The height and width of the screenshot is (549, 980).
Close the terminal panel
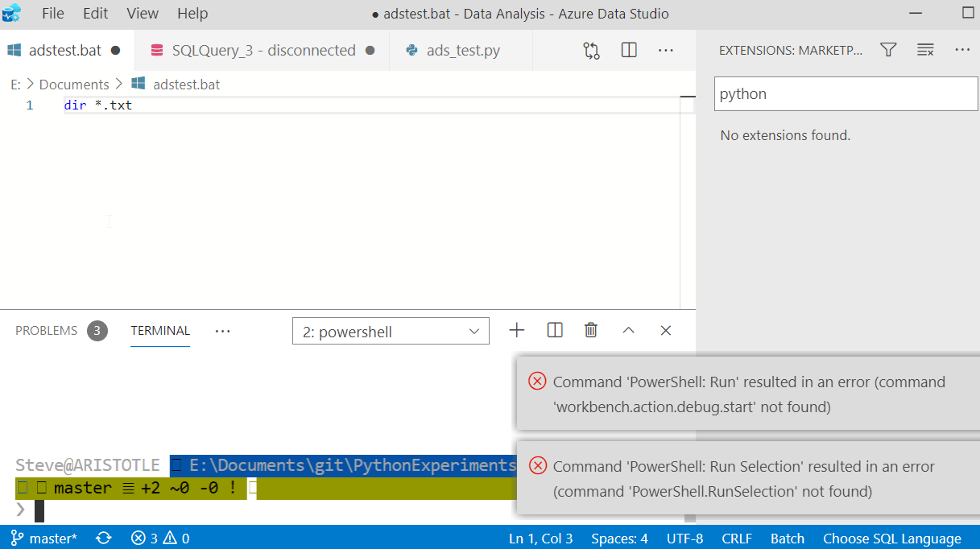(665, 330)
